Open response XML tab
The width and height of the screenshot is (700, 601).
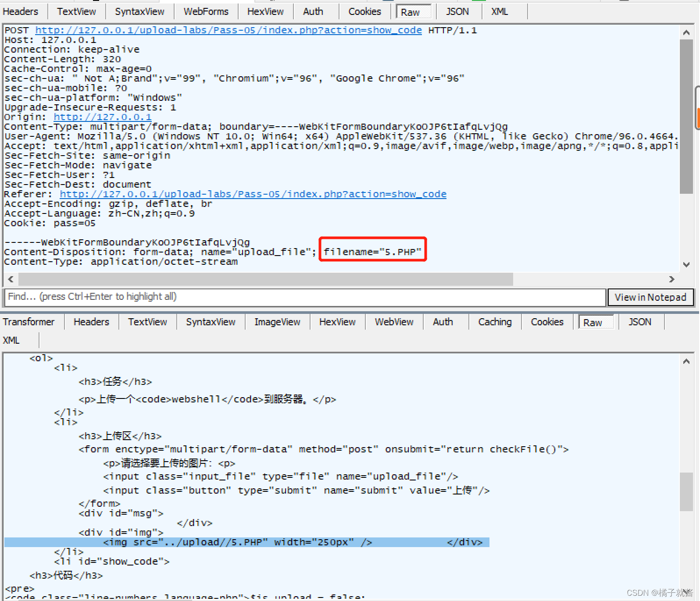click(x=11, y=340)
